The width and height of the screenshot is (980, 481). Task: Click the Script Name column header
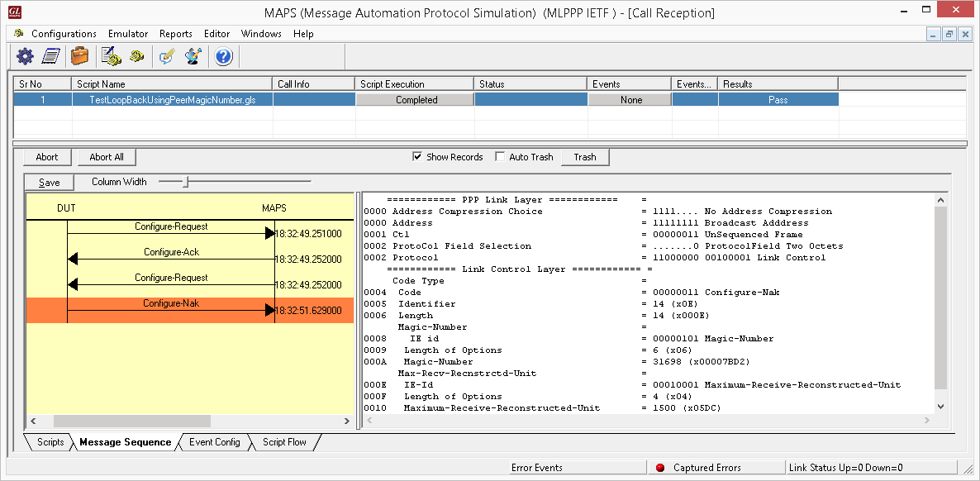pyautogui.click(x=172, y=83)
